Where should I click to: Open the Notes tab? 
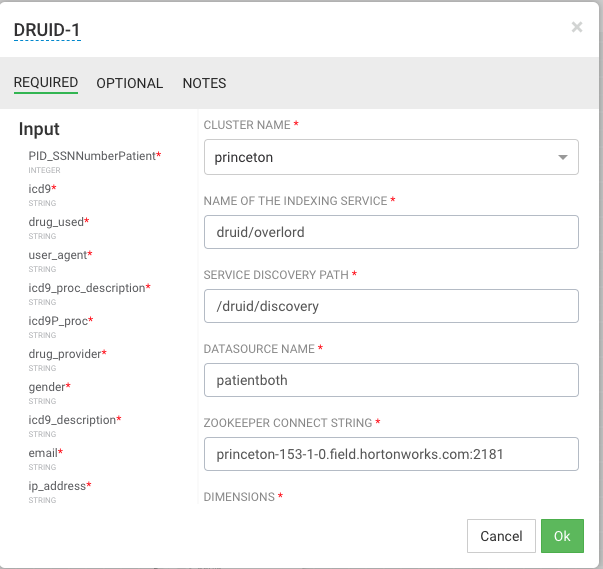point(204,83)
